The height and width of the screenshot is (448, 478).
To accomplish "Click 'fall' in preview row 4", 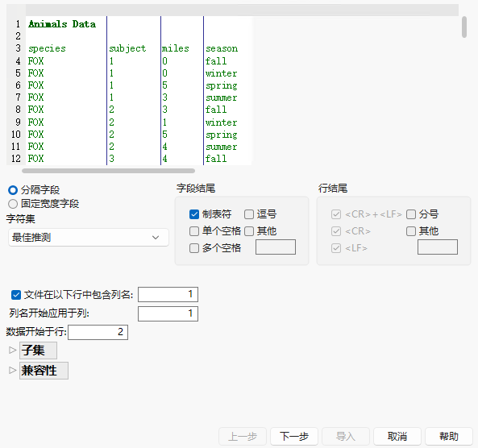I will point(216,61).
